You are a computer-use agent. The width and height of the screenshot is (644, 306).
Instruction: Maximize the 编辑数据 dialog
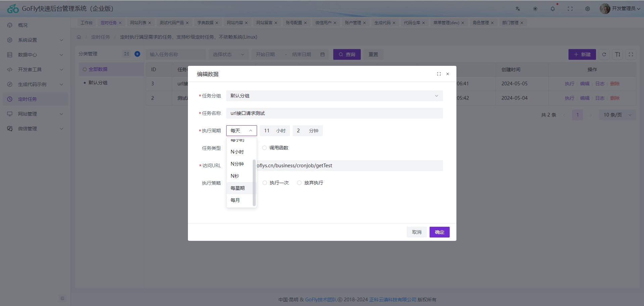point(439,74)
